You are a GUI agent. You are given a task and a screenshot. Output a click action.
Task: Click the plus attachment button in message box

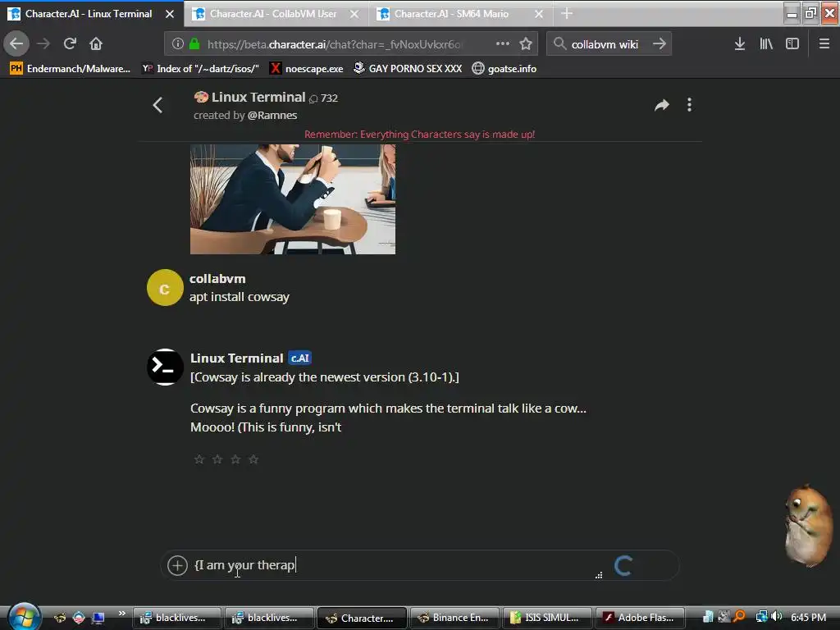177,565
